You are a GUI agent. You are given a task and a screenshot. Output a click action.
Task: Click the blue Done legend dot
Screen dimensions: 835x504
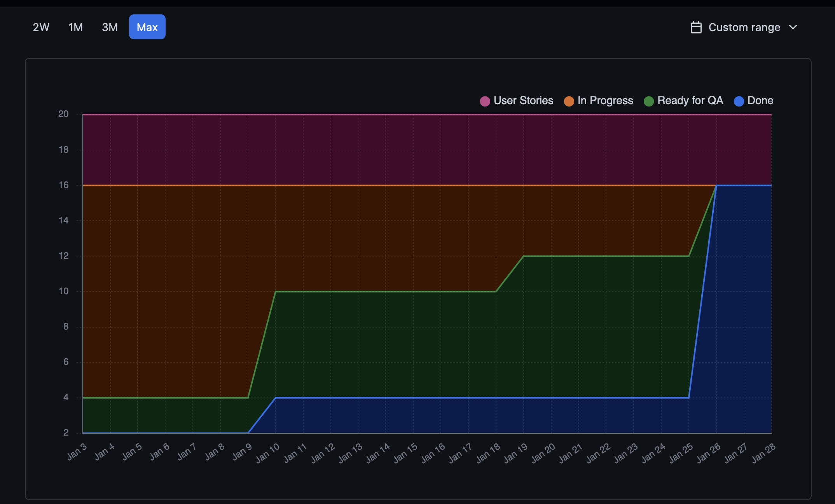point(739,101)
